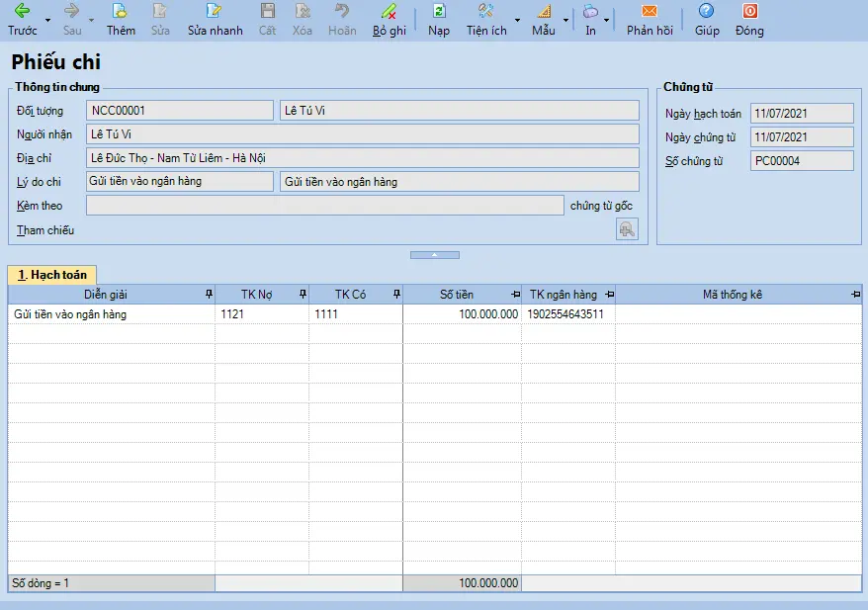The height and width of the screenshot is (610, 868).
Task: Select the 1. Hạch toán tab
Action: pos(52,275)
